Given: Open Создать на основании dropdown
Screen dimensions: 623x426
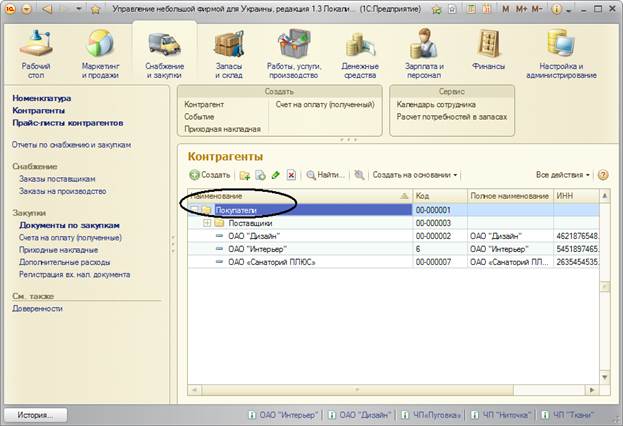Looking at the screenshot, I should pyautogui.click(x=414, y=175).
